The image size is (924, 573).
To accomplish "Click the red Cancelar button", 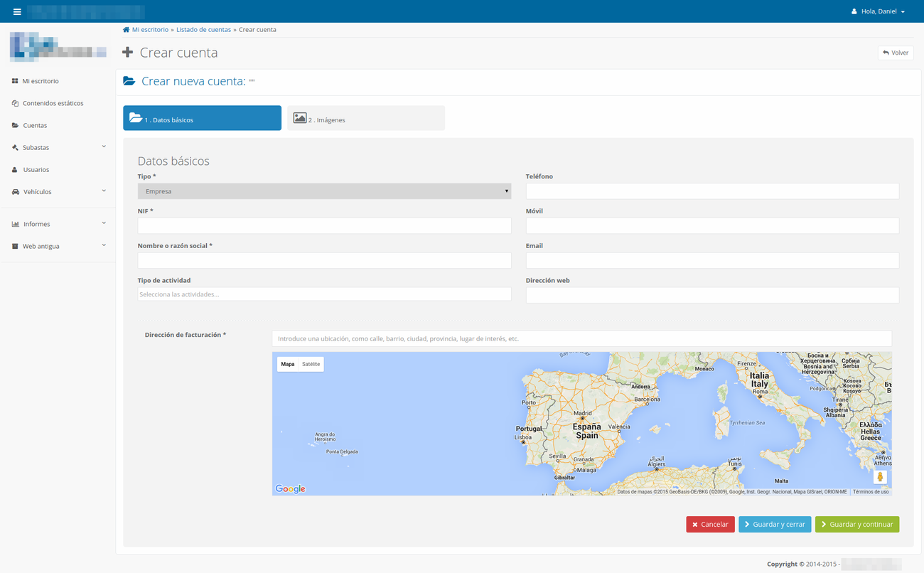I will click(x=710, y=524).
